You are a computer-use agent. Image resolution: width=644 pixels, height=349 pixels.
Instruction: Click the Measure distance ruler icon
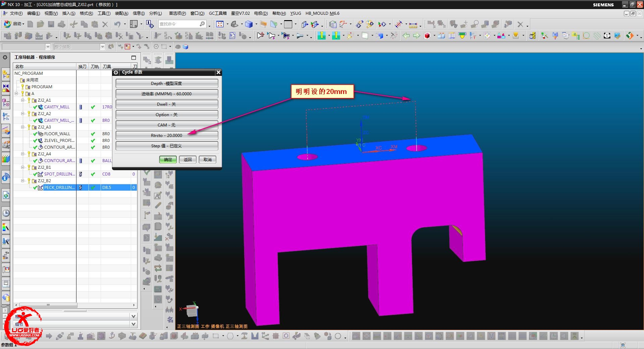point(413,24)
